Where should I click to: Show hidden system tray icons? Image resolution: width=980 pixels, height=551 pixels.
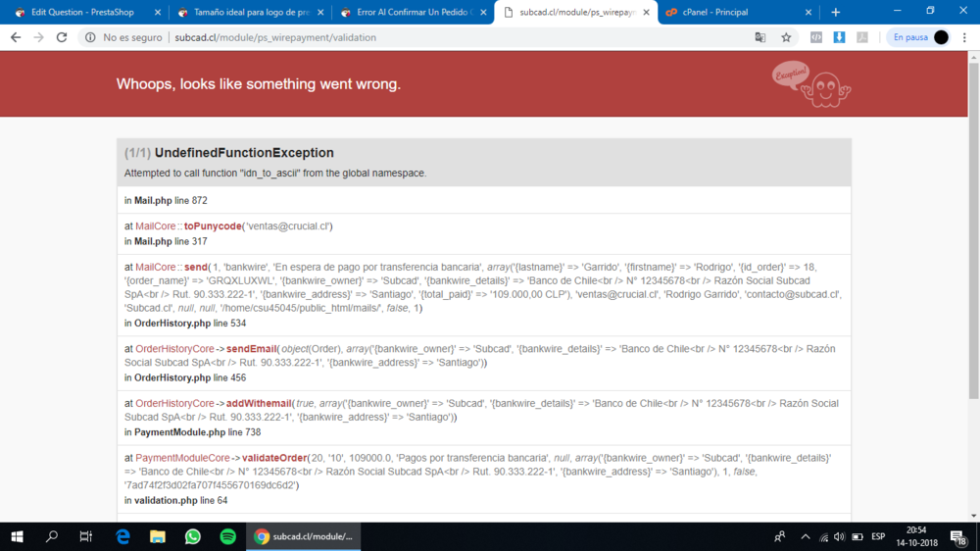pos(805,536)
